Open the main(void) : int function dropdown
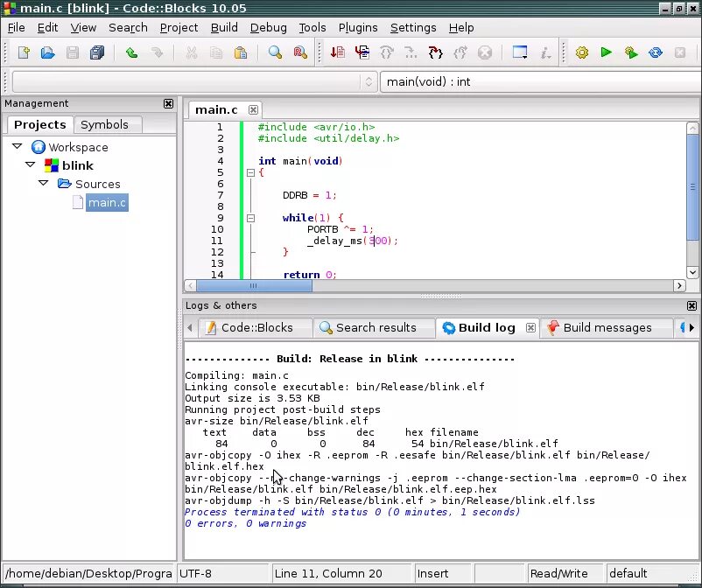702x588 pixels. pyautogui.click(x=540, y=82)
